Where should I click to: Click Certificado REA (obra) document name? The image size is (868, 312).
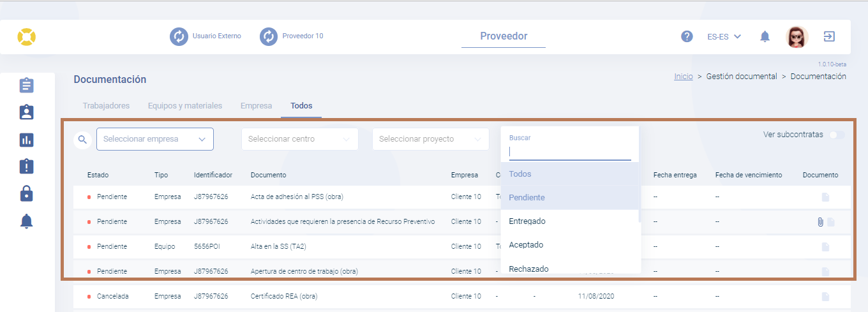284,297
